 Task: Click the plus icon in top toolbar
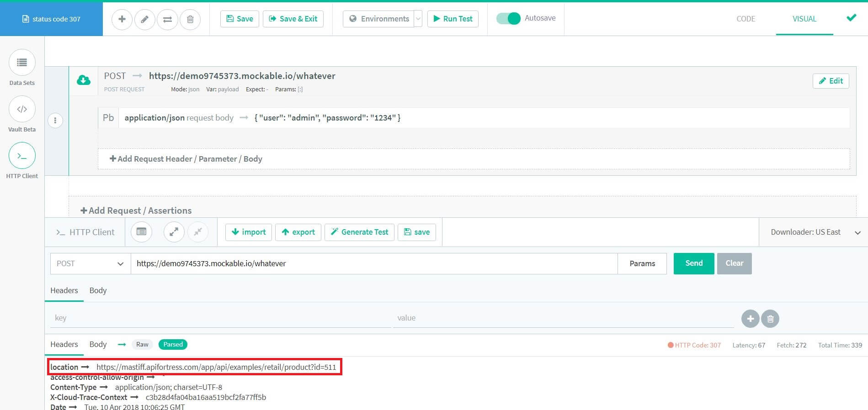click(122, 19)
